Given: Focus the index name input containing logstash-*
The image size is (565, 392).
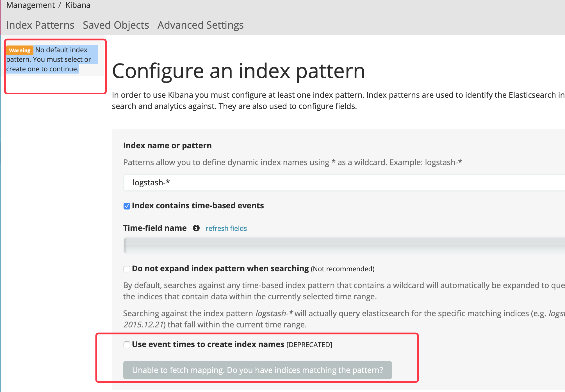Looking at the screenshot, I should tap(344, 183).
